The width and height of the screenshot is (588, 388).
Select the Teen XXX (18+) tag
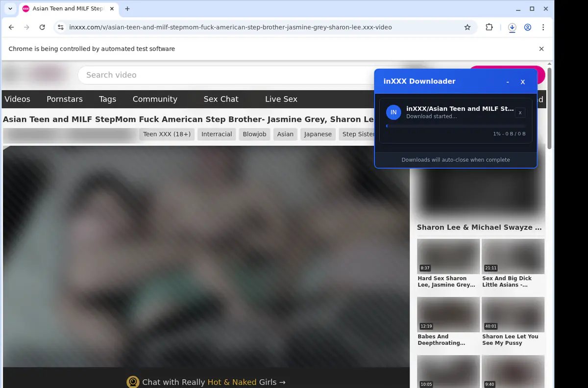167,134
